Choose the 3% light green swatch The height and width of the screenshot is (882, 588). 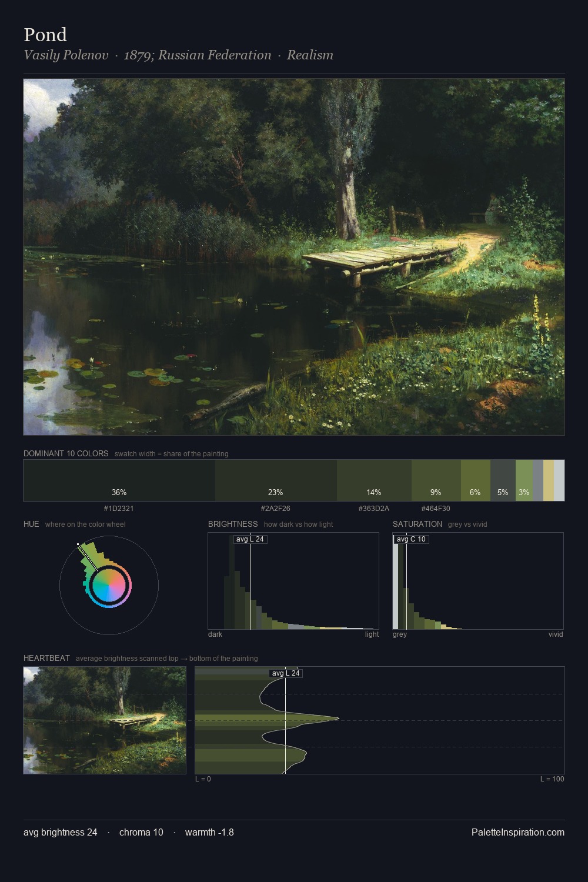click(x=524, y=480)
